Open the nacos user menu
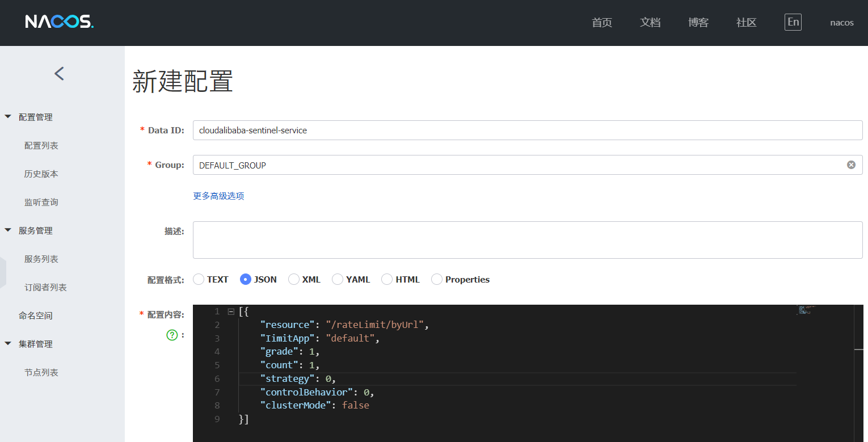Screen dimensions: 868x442 coord(842,23)
